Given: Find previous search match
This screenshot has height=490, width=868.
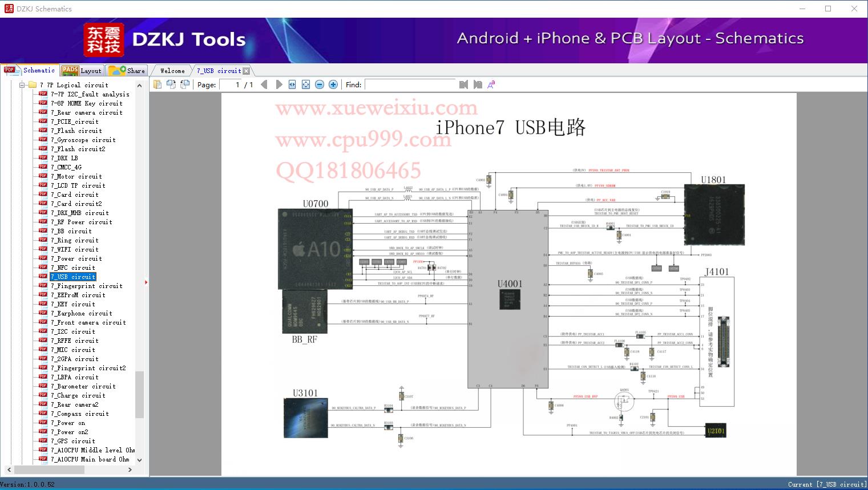Looking at the screenshot, I should click(x=463, y=84).
